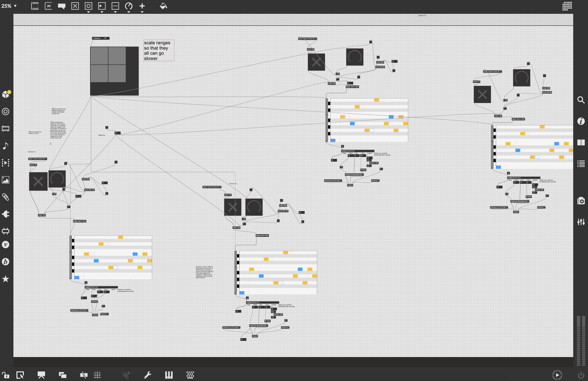
Task: Open the Vizzie modules sidebar icon
Action: coord(5,244)
